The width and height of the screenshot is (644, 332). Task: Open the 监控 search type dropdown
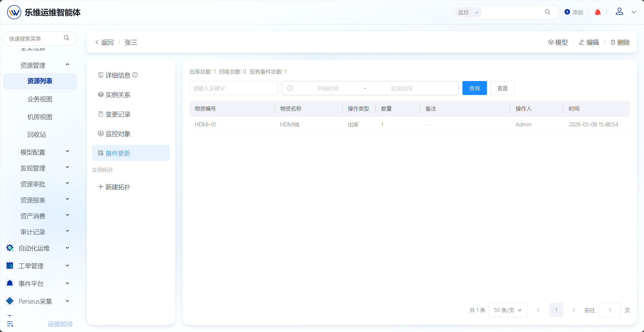point(468,12)
